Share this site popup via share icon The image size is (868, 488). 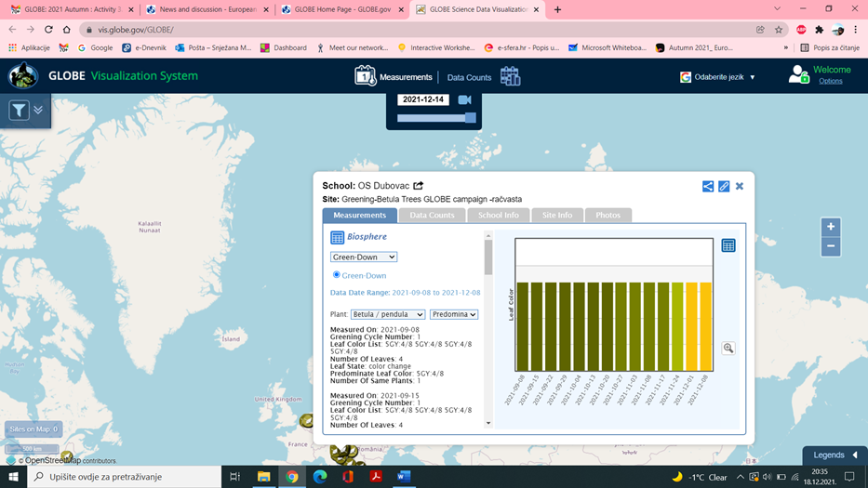pyautogui.click(x=708, y=186)
